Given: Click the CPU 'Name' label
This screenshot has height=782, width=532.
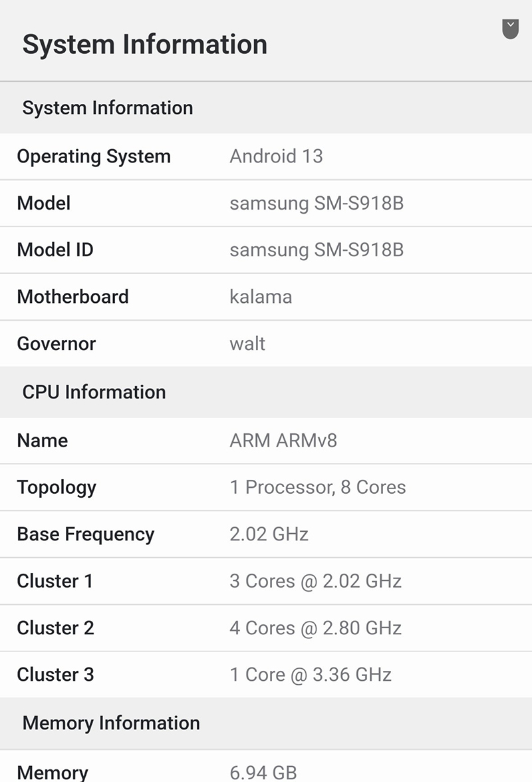Looking at the screenshot, I should 43,441.
